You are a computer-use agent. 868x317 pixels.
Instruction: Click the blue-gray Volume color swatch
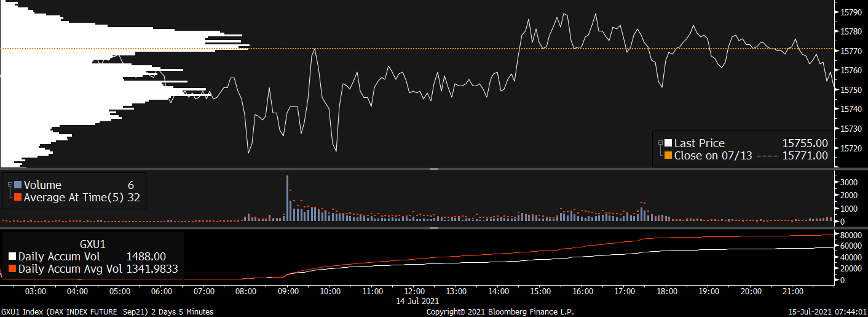point(18,185)
